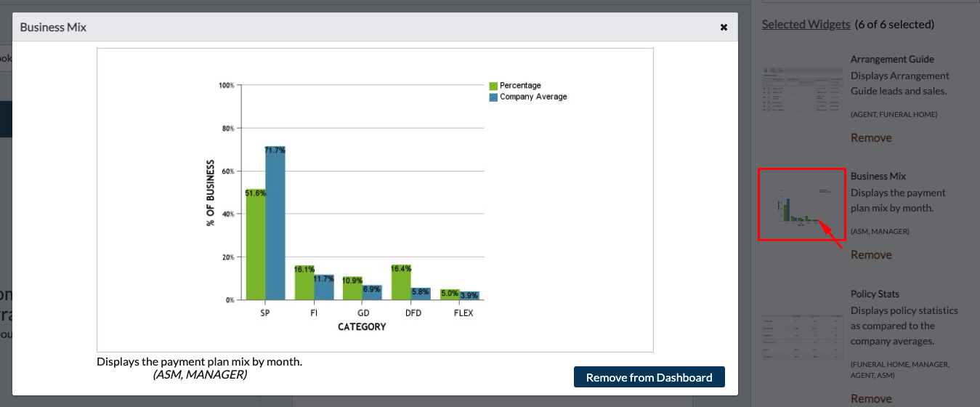Open the Policy Stats thumbnail
This screenshot has width=980, height=407.
(803, 338)
